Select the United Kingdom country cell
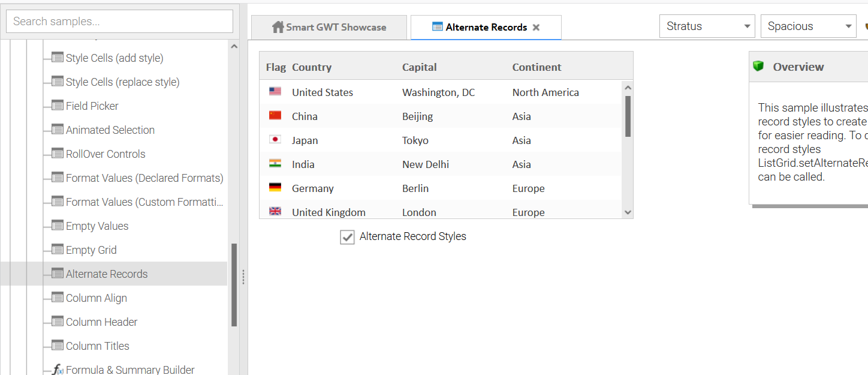This screenshot has height=375, width=868. coord(343,210)
